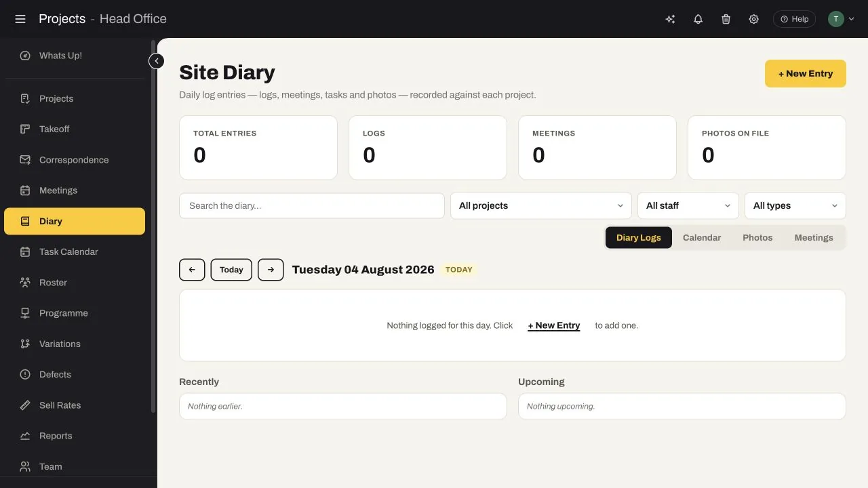Click the AI sparkle icon in top bar
868x488 pixels.
point(670,19)
